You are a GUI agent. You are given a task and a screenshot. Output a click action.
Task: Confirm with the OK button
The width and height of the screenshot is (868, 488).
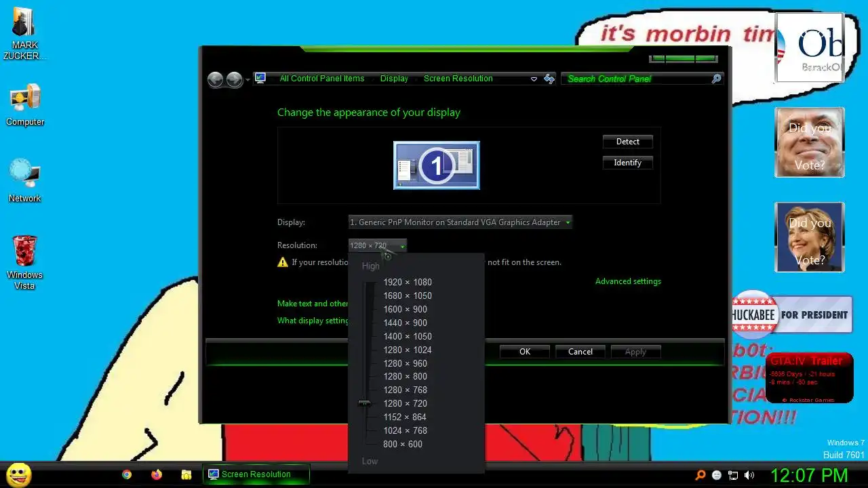525,352
